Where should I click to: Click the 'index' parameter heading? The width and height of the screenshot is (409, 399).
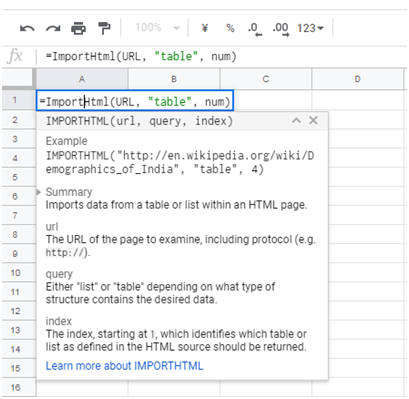[x=59, y=321]
